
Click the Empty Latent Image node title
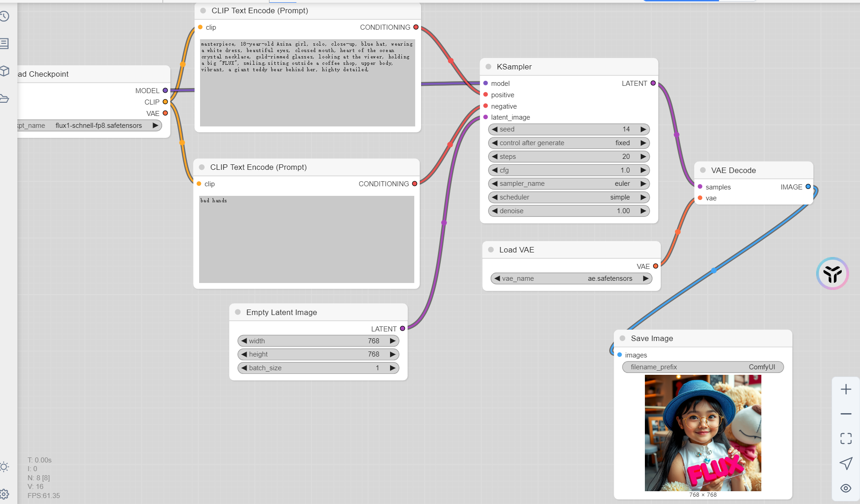click(281, 312)
